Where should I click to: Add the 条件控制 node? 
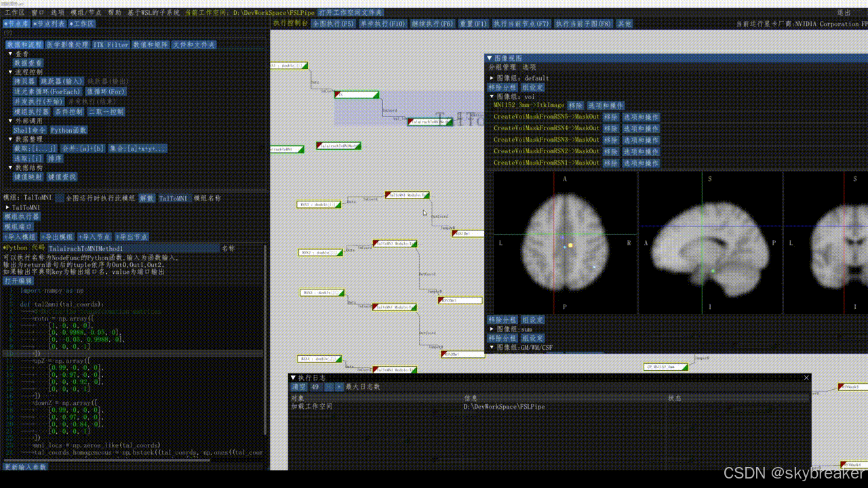pos(68,111)
